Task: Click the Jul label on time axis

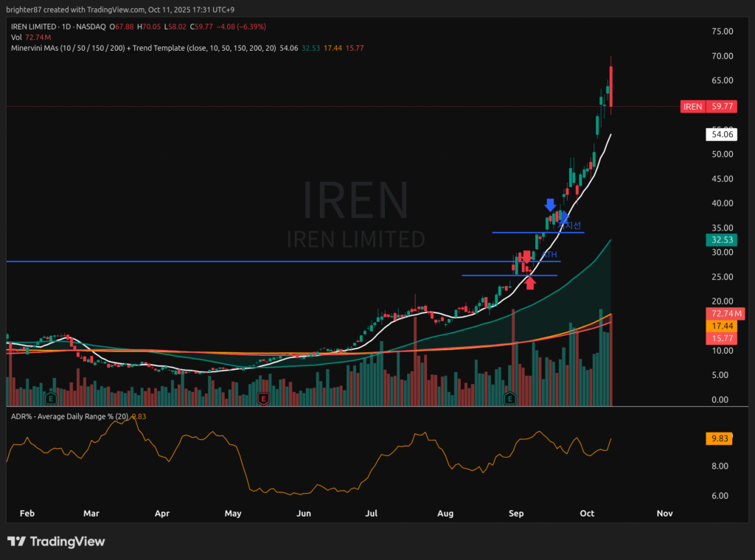Action: click(372, 513)
